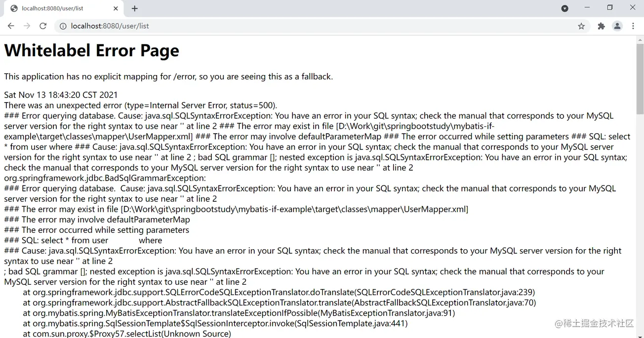644x338 pixels.
Task: Go forward in browser history
Action: (x=27, y=26)
